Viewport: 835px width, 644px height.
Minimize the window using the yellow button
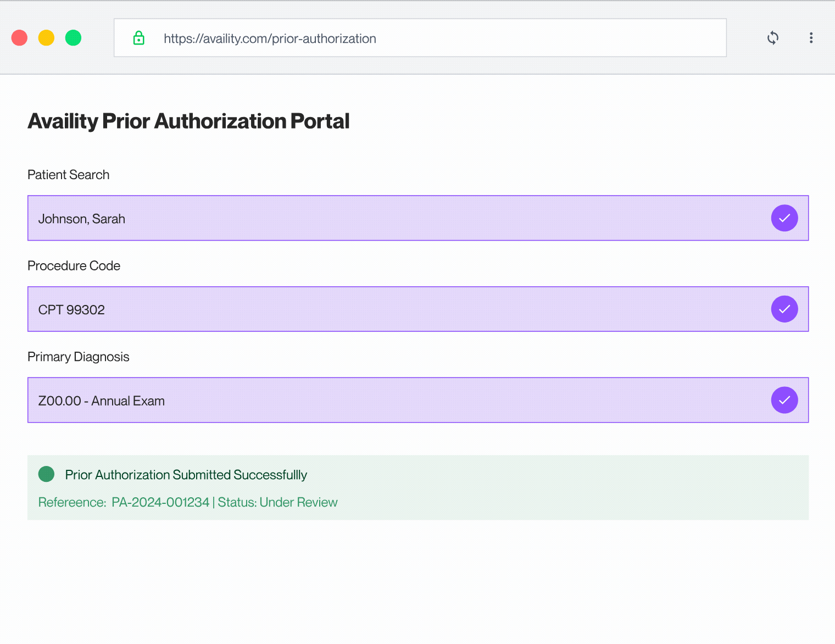point(46,38)
